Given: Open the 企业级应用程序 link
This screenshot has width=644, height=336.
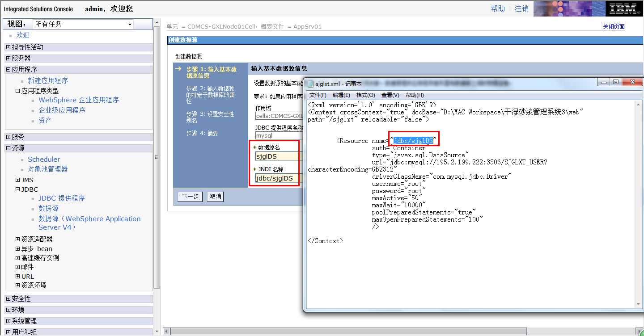Looking at the screenshot, I should (x=62, y=110).
